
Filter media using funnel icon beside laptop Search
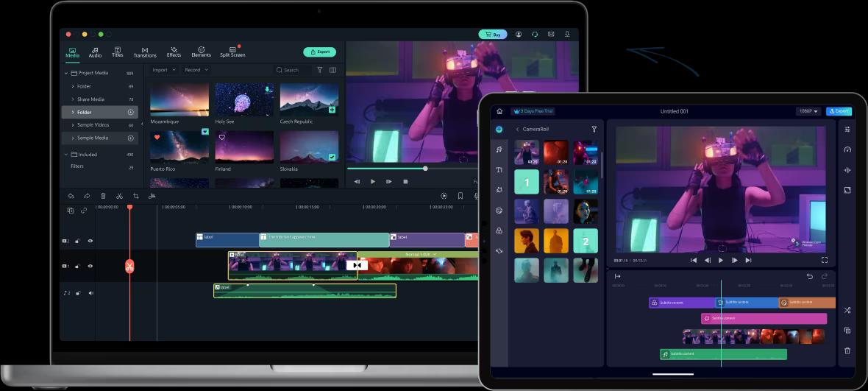click(x=319, y=70)
